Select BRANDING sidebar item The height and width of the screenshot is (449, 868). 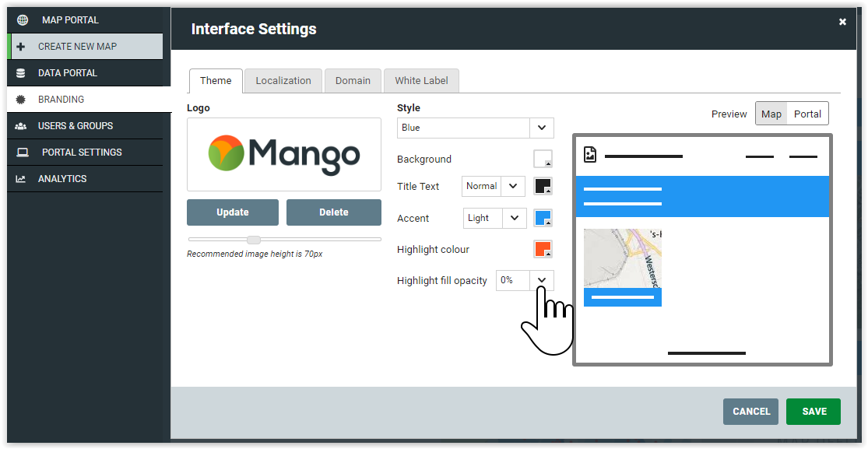(x=89, y=100)
